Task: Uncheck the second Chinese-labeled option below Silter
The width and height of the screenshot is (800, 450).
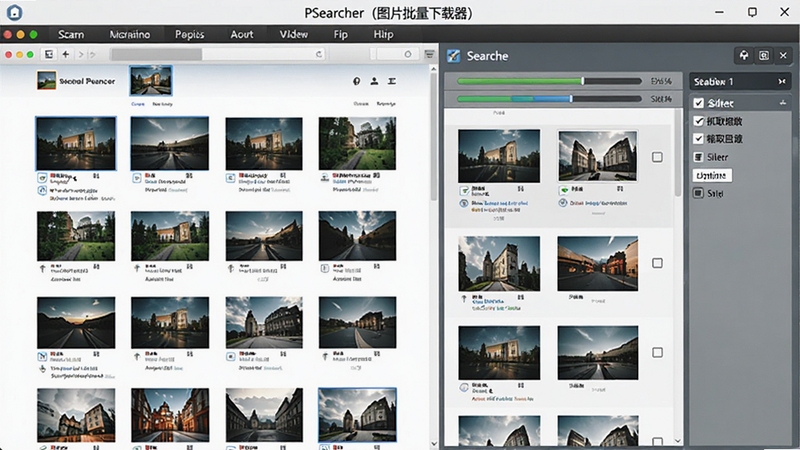Action: 698,139
